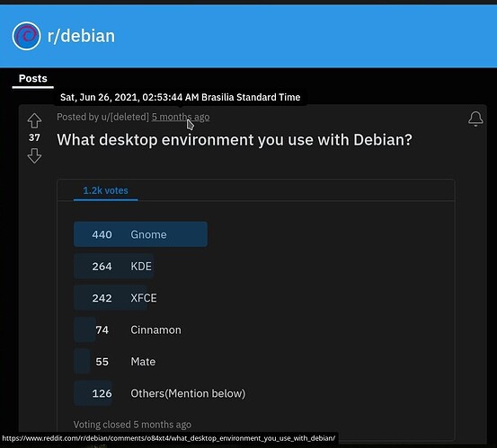Click the notification bell on the post
Screen dimensions: 497x448
[475, 119]
